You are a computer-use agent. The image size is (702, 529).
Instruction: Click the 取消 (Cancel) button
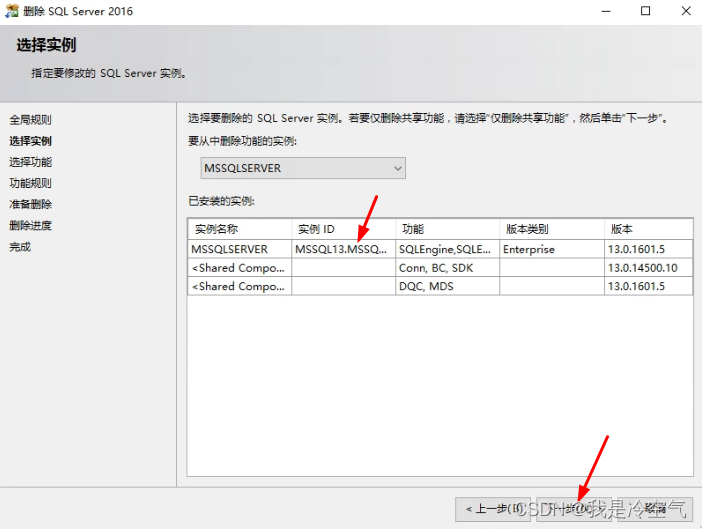click(655, 509)
